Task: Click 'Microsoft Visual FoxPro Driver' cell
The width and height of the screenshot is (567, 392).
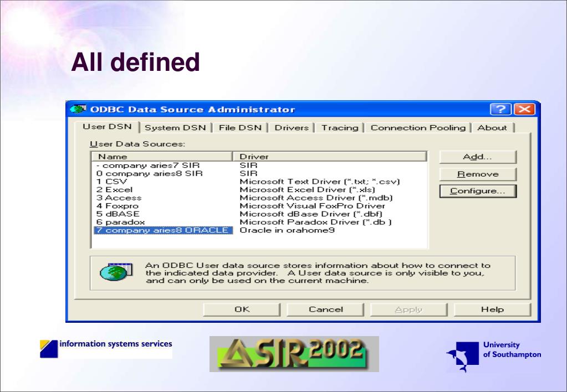Action: point(313,206)
